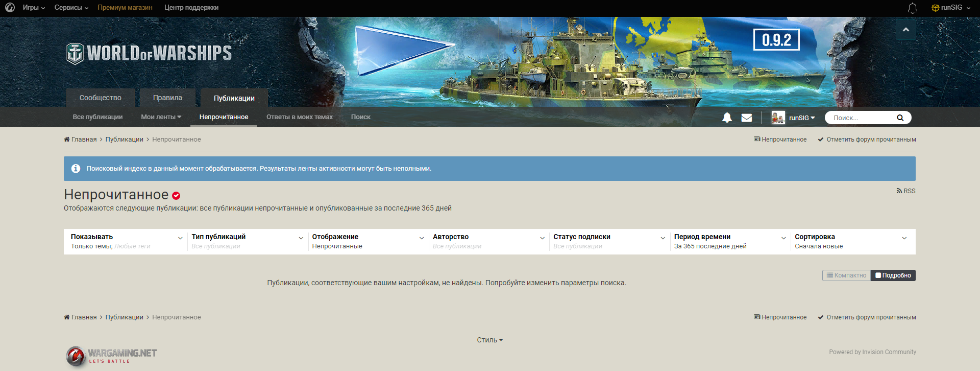
Task: Click Powered by Invision Community link
Action: click(x=873, y=352)
